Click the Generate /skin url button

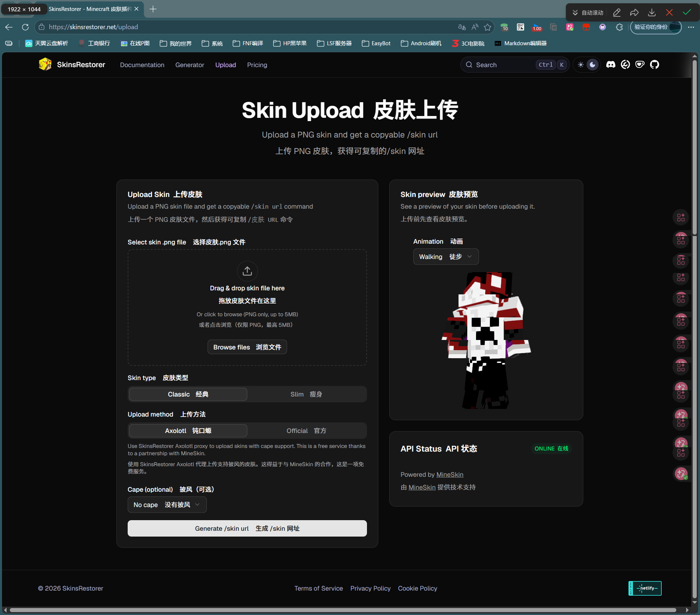pos(247,528)
